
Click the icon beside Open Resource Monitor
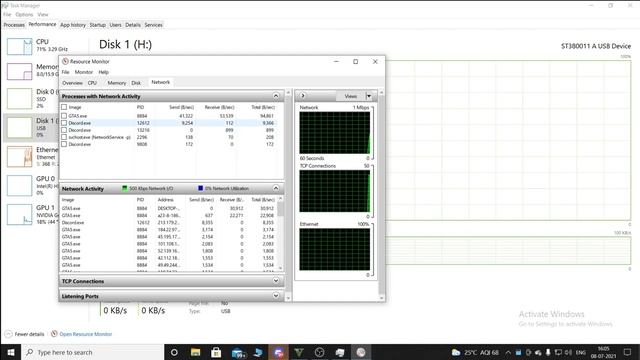pos(54,334)
